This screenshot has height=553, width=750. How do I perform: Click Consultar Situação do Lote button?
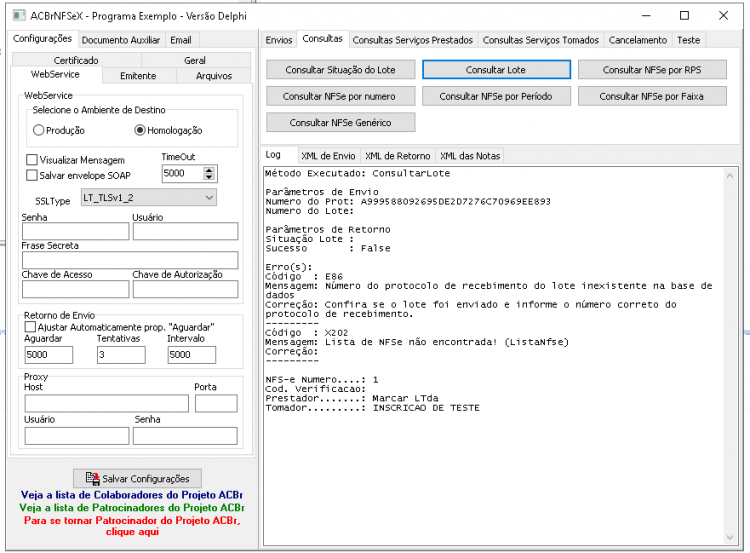pyautogui.click(x=341, y=70)
